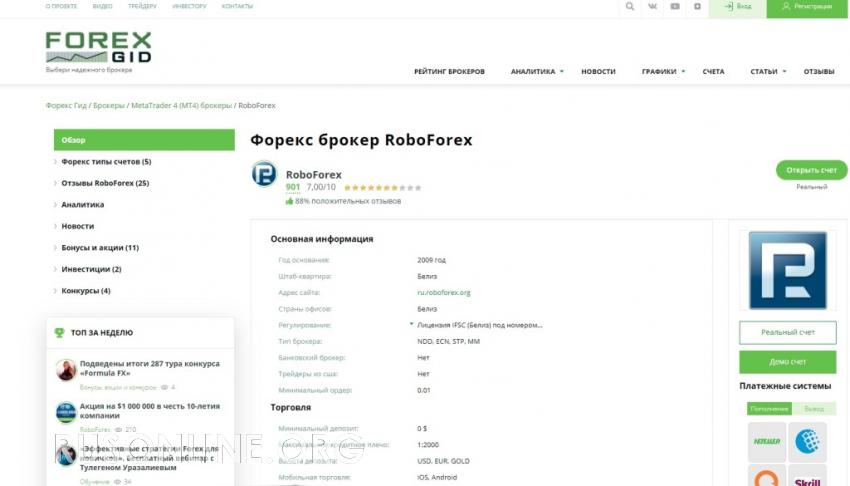
Task: Select the Neteller payment system icon
Action: click(x=767, y=441)
